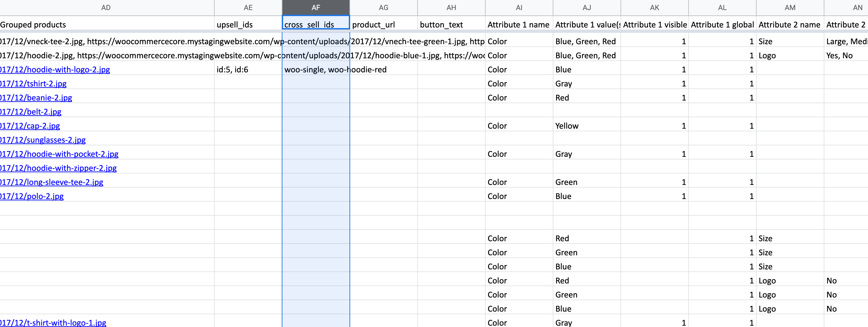Select the AM column header

click(x=790, y=7)
